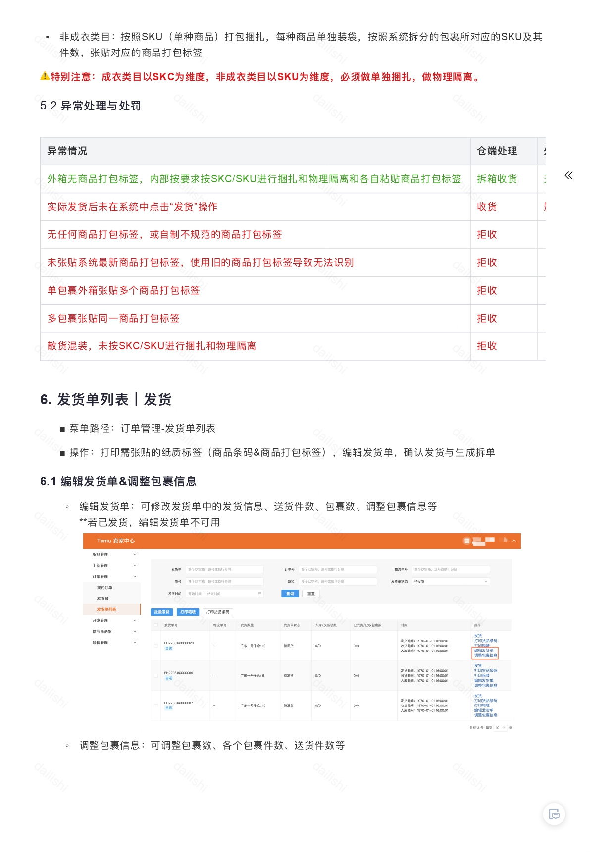
Task: Tick the select-all checkbox in table header
Action: coord(155,625)
